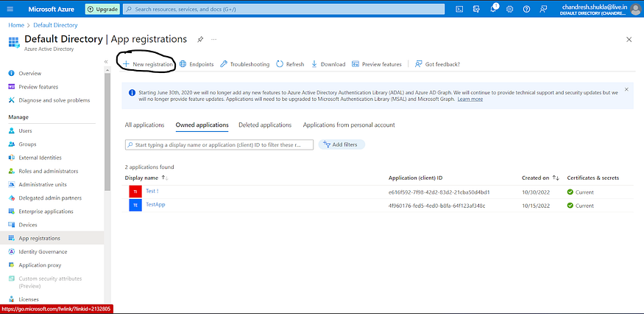Open Preview features in the toolbar
The width and height of the screenshot is (644, 314).
click(x=377, y=64)
